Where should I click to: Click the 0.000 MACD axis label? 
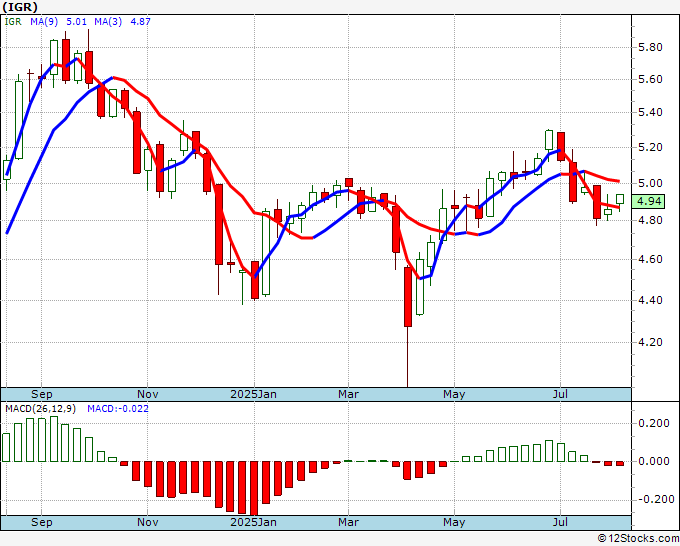(x=654, y=461)
